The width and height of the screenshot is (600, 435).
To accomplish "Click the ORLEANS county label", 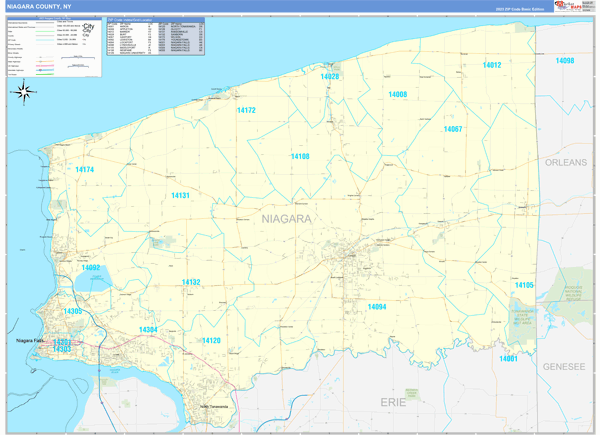I will 566,162.
